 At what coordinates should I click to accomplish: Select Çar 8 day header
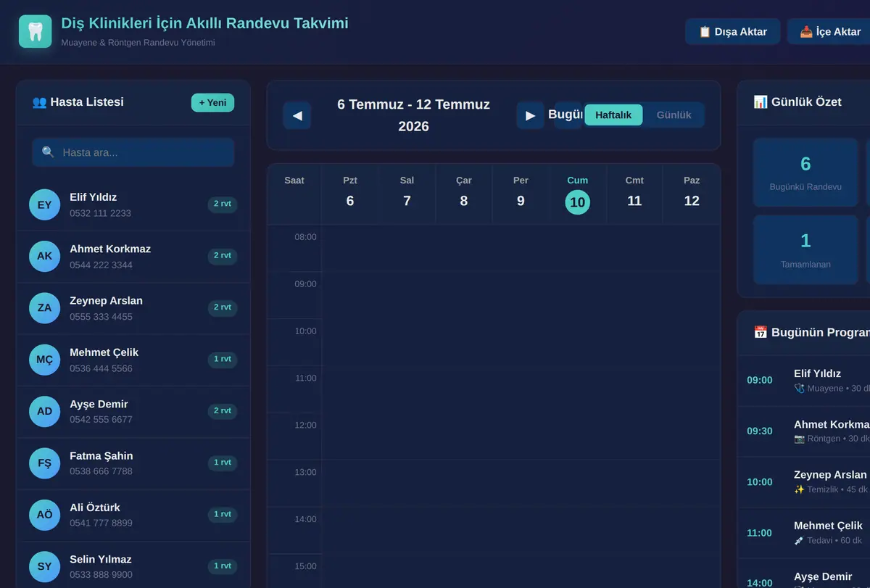pos(464,194)
